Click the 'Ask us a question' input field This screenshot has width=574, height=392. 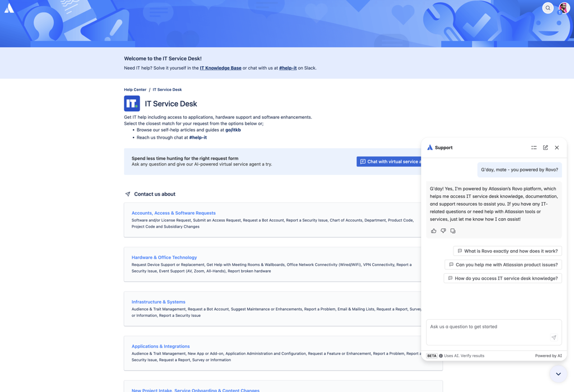pyautogui.click(x=494, y=333)
